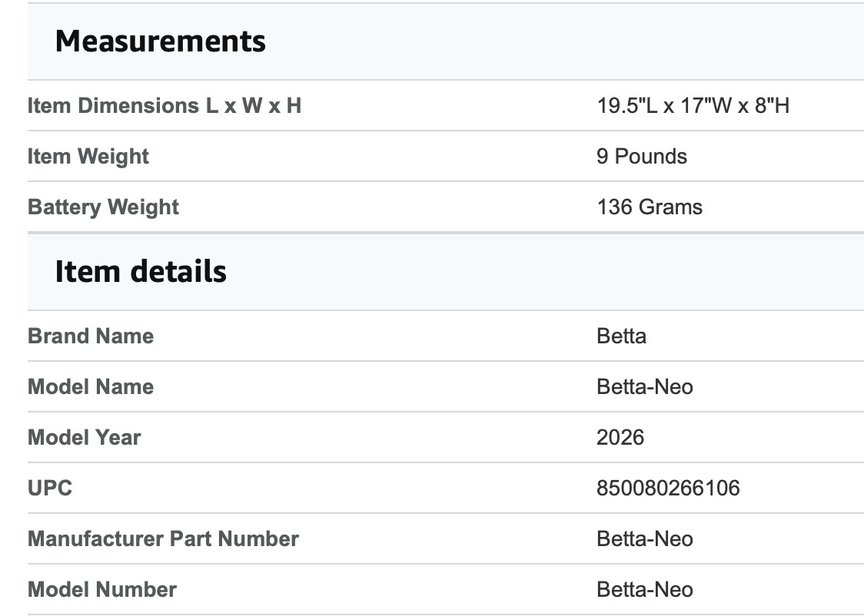
Task: Click the Item details section header
Action: point(141,271)
